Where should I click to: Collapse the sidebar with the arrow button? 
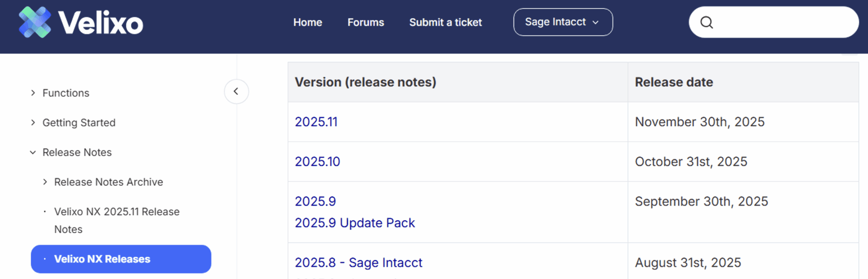coord(236,91)
